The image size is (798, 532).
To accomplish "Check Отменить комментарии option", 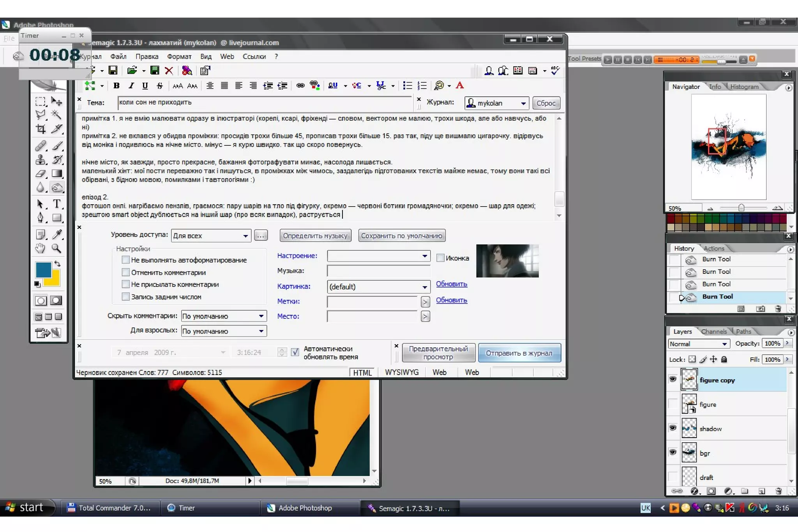I will point(126,272).
